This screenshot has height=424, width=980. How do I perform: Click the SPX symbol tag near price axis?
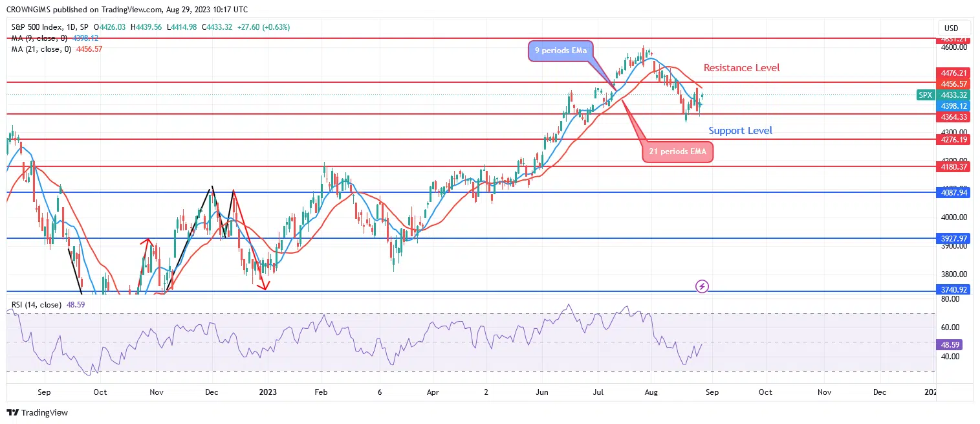click(925, 95)
